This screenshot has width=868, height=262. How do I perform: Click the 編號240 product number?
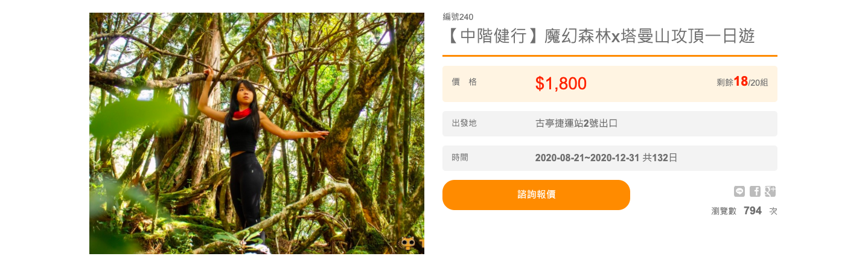(458, 16)
